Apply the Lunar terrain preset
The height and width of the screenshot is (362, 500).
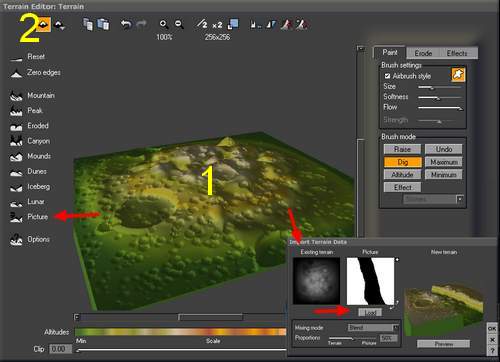pyautogui.click(x=27, y=202)
